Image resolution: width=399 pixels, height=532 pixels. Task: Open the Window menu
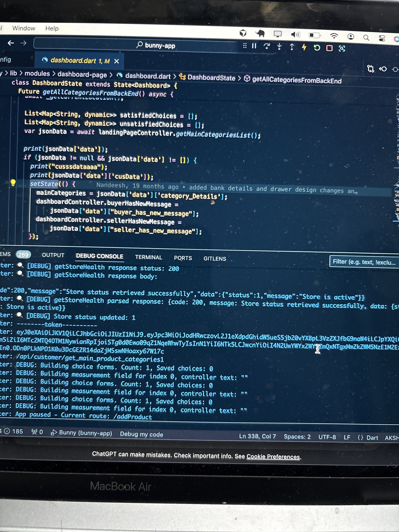(x=24, y=28)
